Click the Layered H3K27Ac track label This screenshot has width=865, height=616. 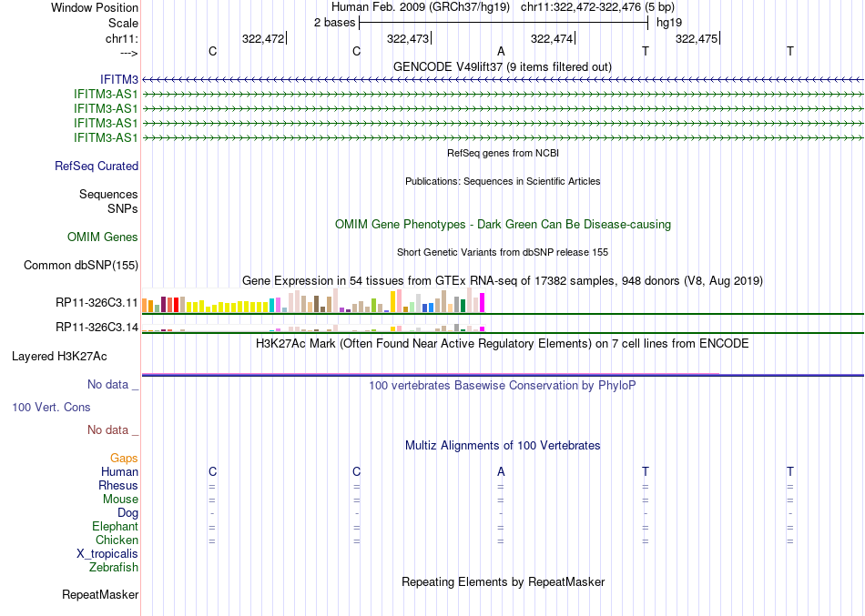59,357
